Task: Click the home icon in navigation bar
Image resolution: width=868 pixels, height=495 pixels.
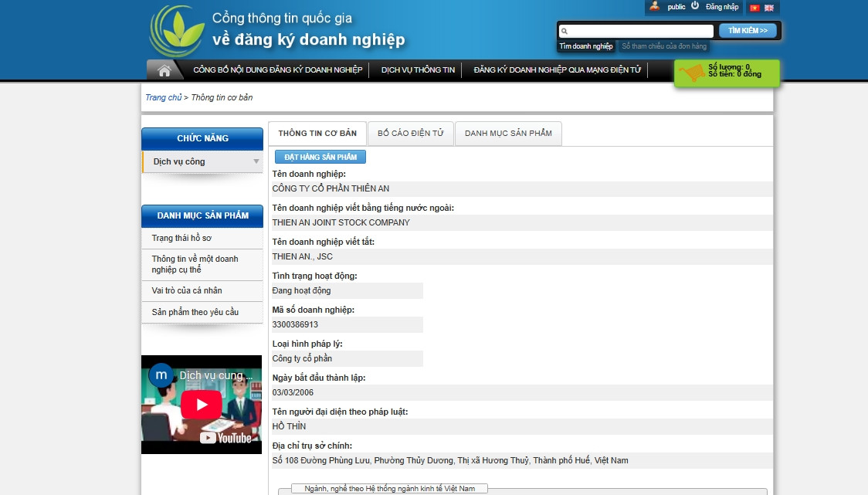Action: (164, 70)
